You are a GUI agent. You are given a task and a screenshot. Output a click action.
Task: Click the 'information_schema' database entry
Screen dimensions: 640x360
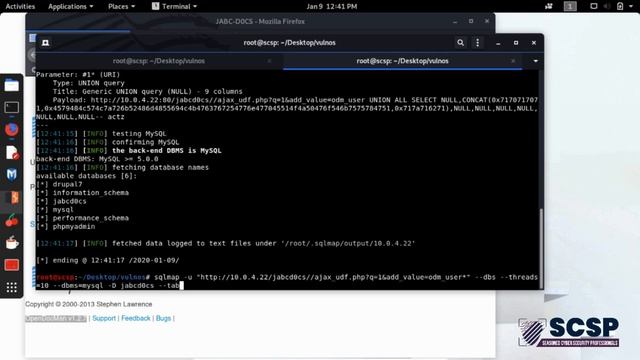[91, 193]
